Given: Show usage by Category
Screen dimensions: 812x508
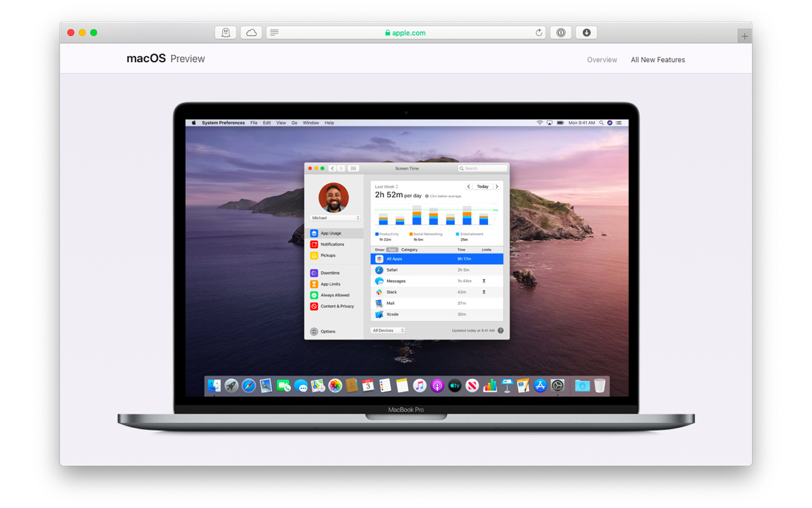Looking at the screenshot, I should click(409, 249).
